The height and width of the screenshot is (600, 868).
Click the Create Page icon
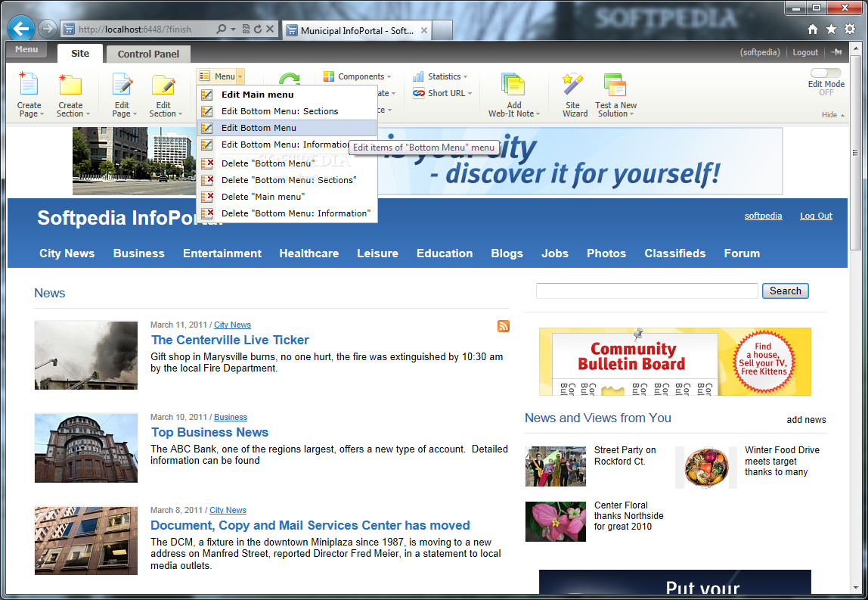point(28,84)
